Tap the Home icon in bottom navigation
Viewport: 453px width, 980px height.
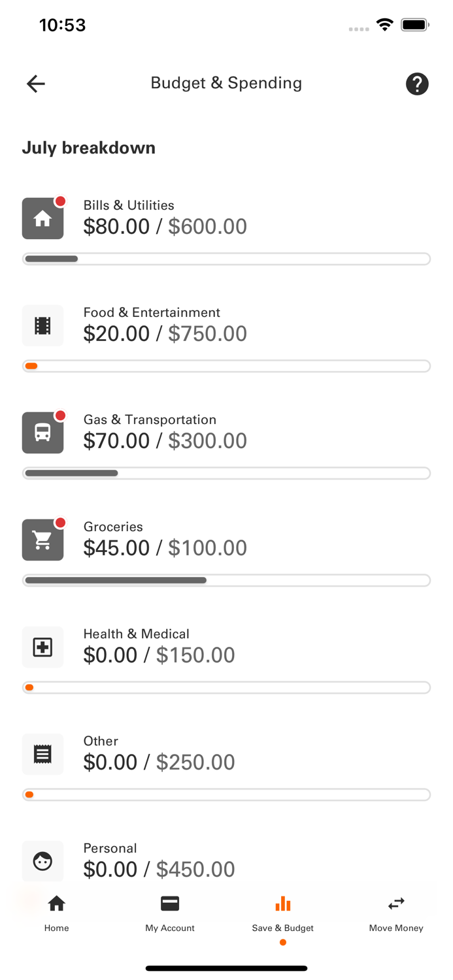(56, 904)
